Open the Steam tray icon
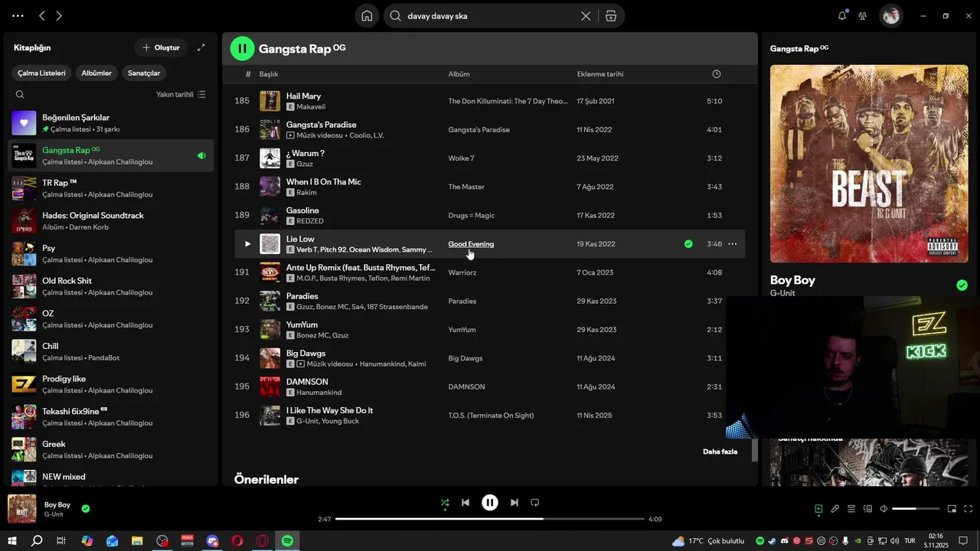The width and height of the screenshot is (980, 551). (773, 541)
